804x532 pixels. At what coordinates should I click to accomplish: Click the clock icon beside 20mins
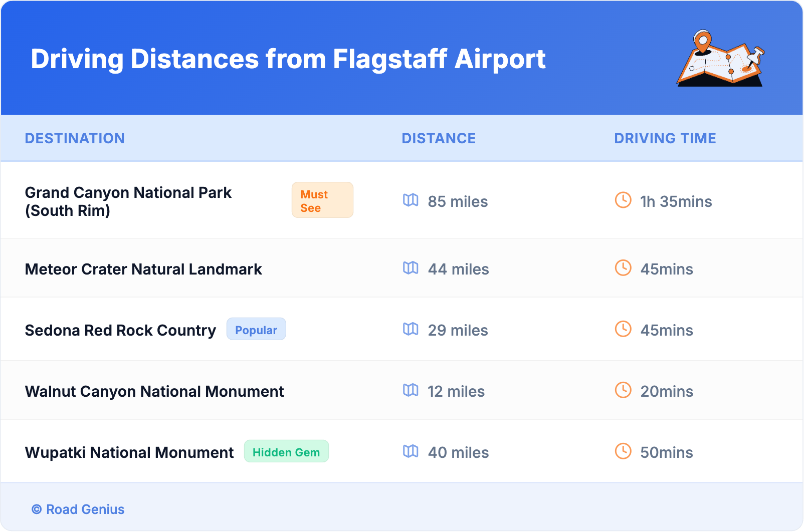pyautogui.click(x=623, y=390)
